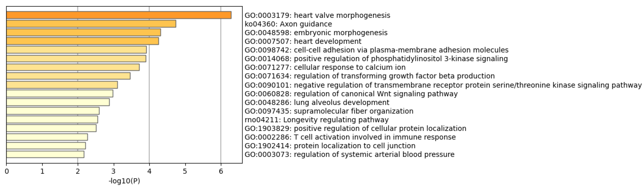This screenshot has height=188, width=644.
Task: Select the GO:1902414 protein localization to cell junction label
Action: pyautogui.click(x=330, y=146)
